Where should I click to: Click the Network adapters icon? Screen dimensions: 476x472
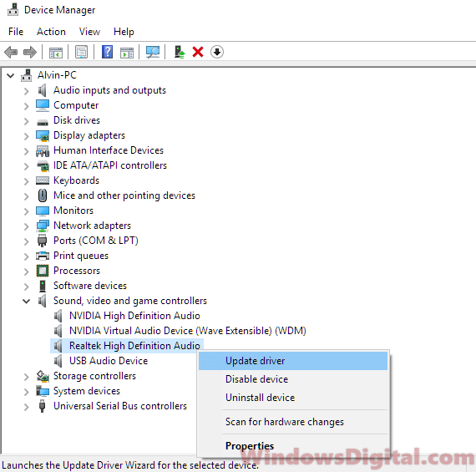43,226
